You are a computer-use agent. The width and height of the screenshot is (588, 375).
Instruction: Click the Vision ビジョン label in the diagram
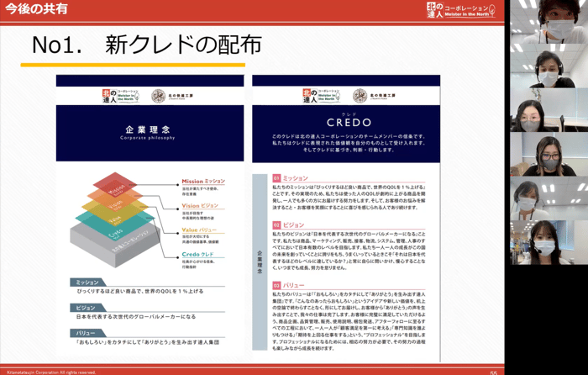(200, 206)
